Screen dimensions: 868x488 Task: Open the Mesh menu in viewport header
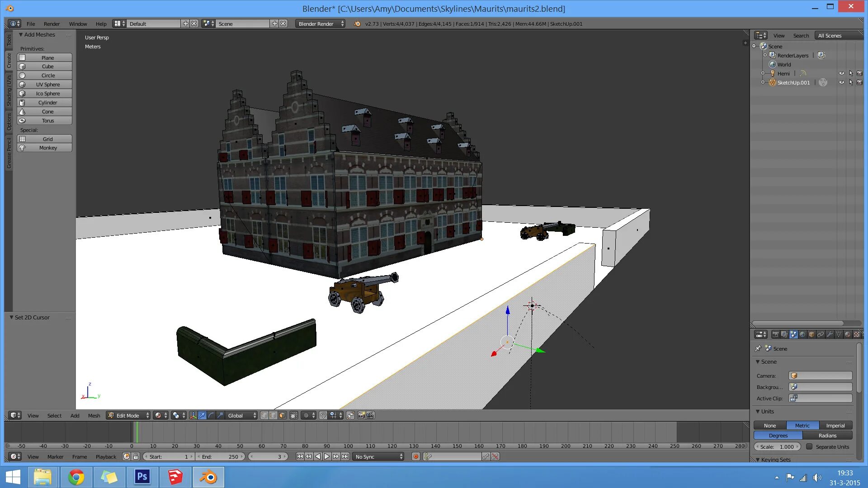(94, 415)
